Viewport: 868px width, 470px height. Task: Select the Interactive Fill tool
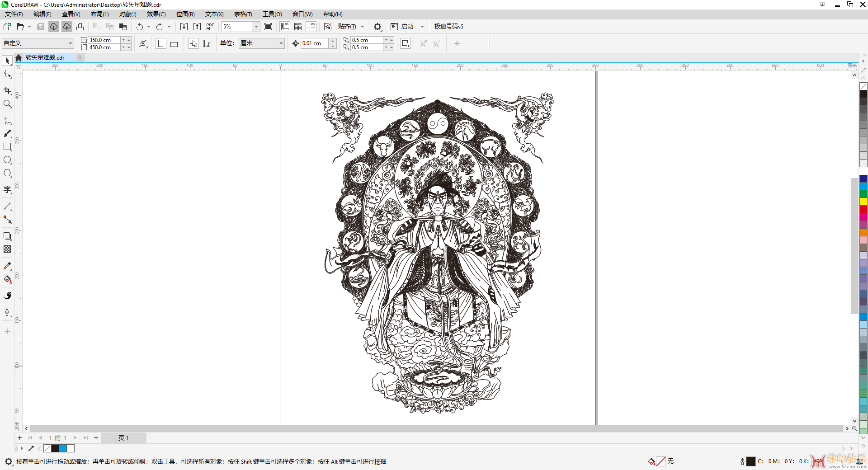[7, 279]
